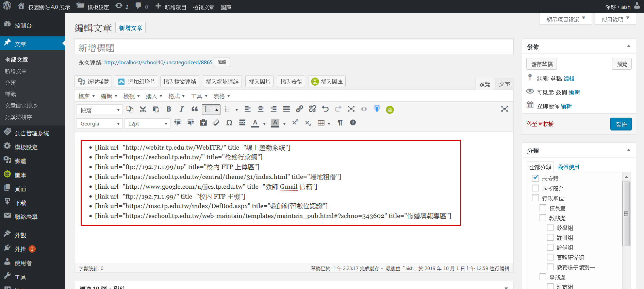The height and width of the screenshot is (289, 644).
Task: Apply italic with the Italic icon
Action: pyautogui.click(x=182, y=109)
